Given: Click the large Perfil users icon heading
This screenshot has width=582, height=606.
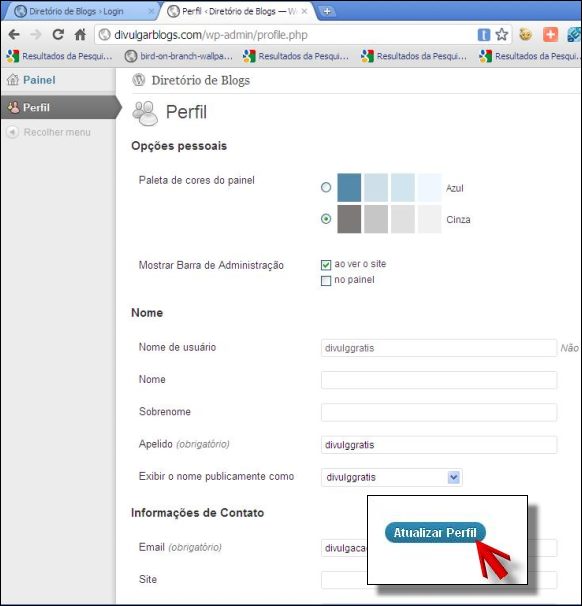Looking at the screenshot, I should pyautogui.click(x=145, y=113).
